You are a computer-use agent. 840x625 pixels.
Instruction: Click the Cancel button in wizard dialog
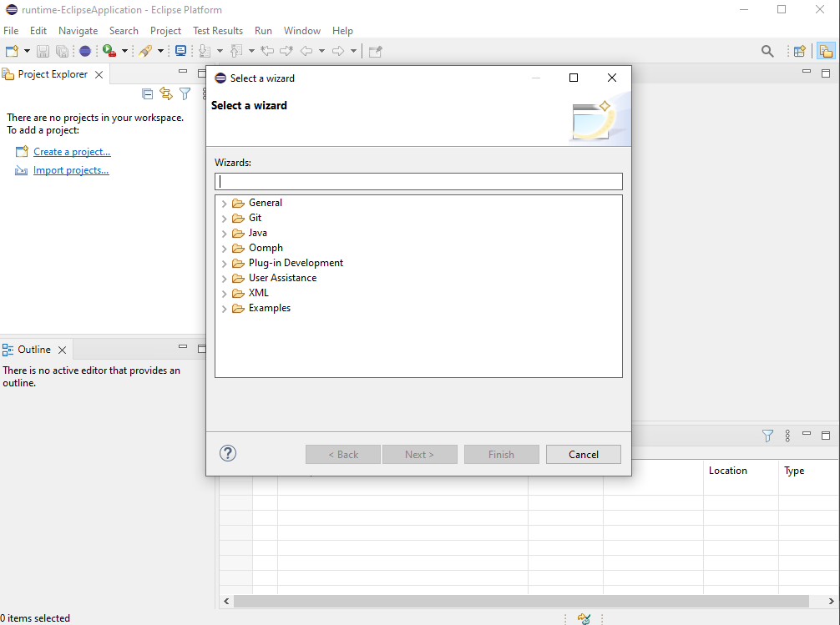click(584, 454)
